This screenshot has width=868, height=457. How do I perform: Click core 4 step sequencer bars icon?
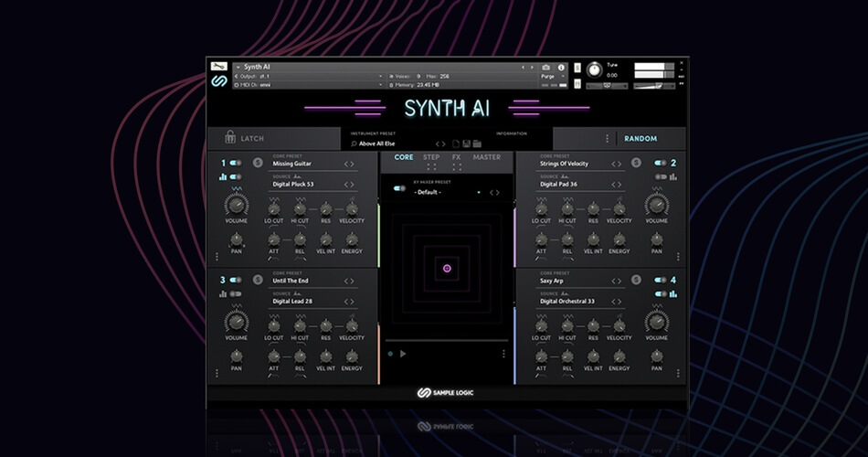click(673, 294)
